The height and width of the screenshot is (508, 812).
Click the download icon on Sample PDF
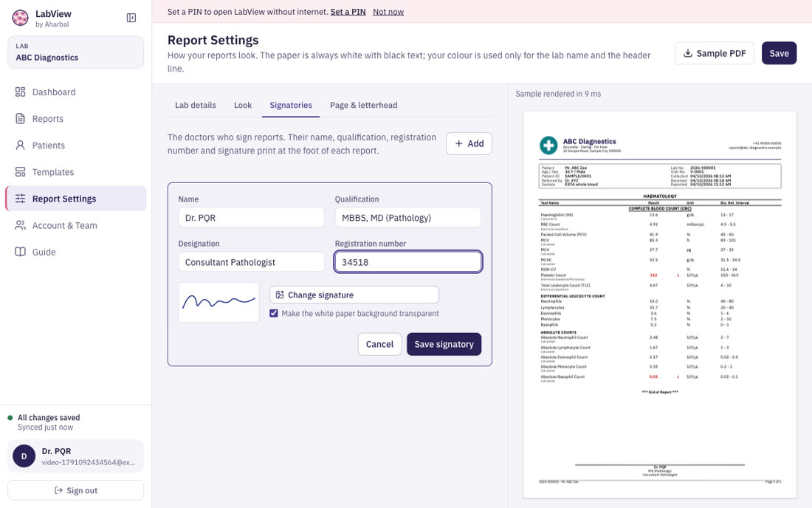pyautogui.click(x=688, y=53)
